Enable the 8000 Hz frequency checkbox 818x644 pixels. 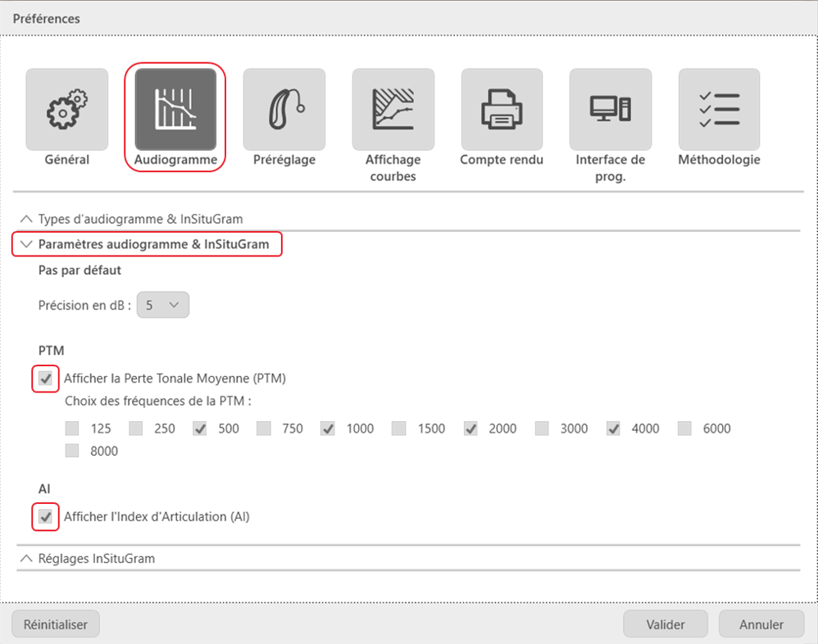pos(70,450)
